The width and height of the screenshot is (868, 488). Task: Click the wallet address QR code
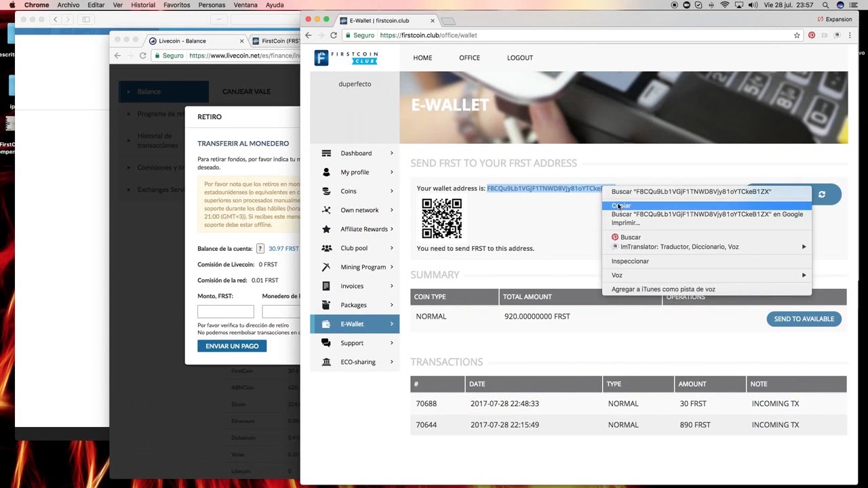coord(441,218)
